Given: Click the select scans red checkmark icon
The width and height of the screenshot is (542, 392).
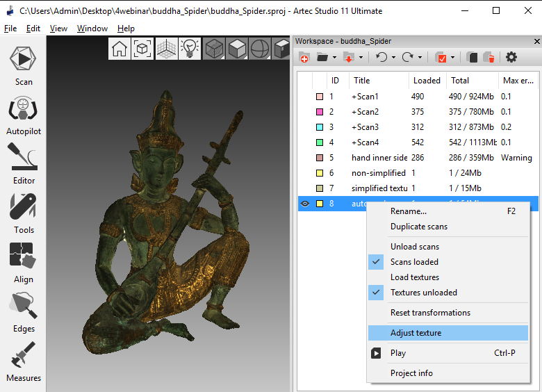Looking at the screenshot, I should point(441,58).
